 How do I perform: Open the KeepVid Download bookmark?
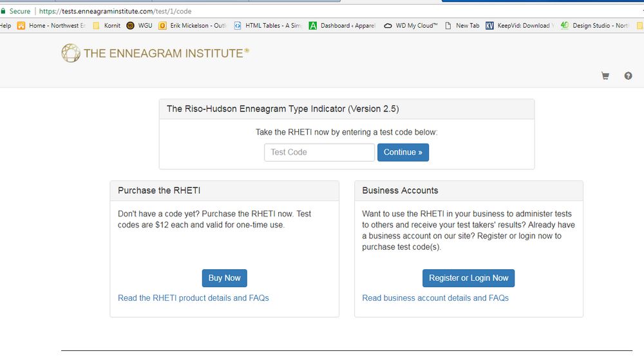tap(520, 26)
